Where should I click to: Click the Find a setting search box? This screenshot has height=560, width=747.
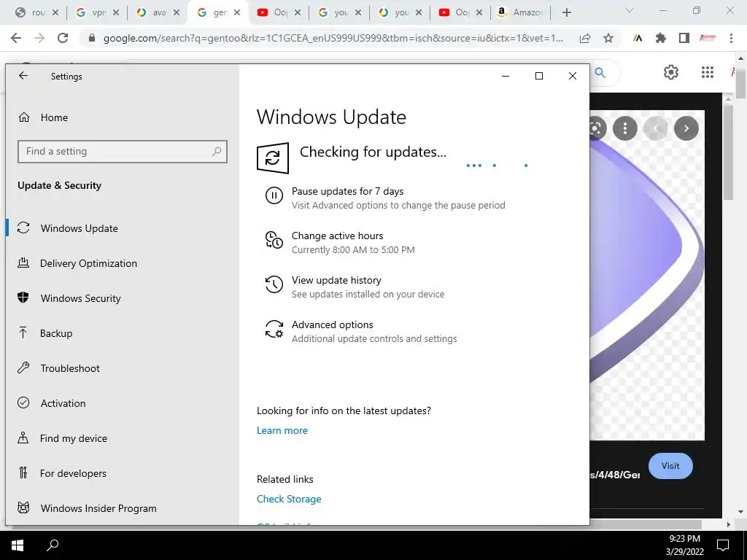(x=123, y=152)
